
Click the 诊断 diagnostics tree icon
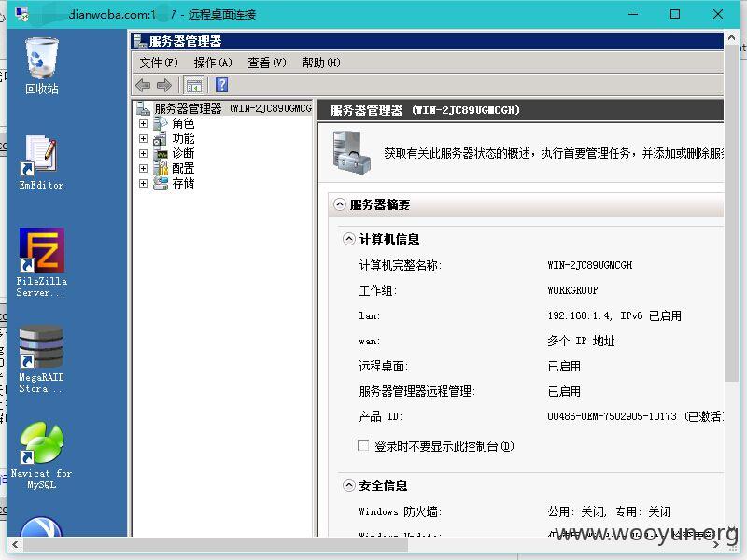[161, 153]
